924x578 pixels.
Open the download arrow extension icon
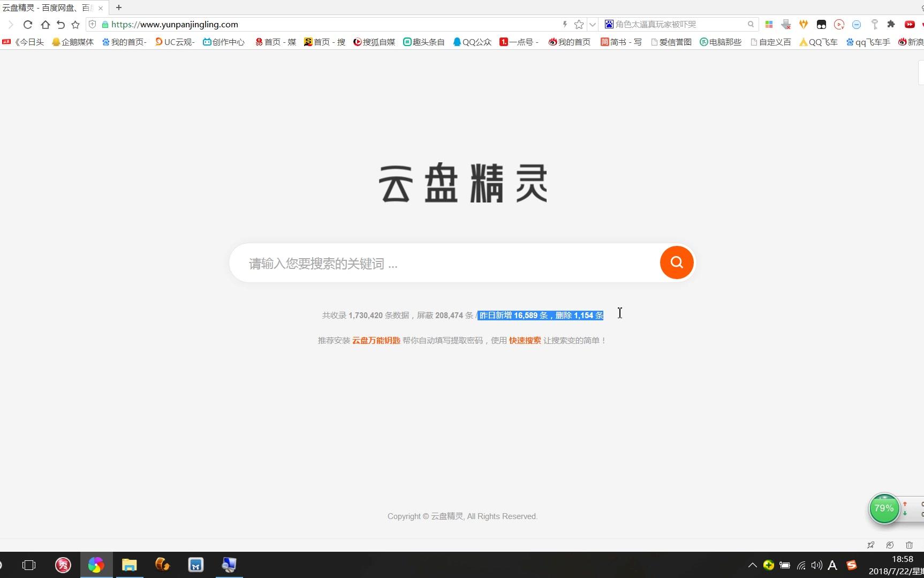coord(786,24)
